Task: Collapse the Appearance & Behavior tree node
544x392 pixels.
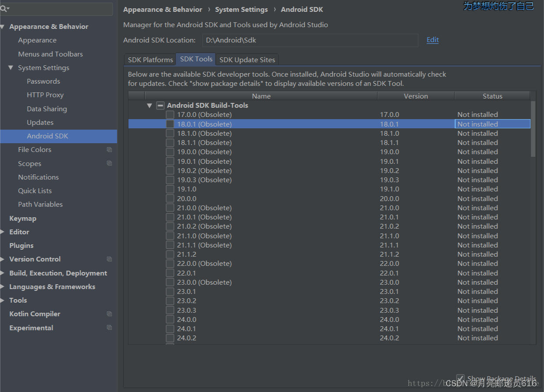Action: (3, 27)
